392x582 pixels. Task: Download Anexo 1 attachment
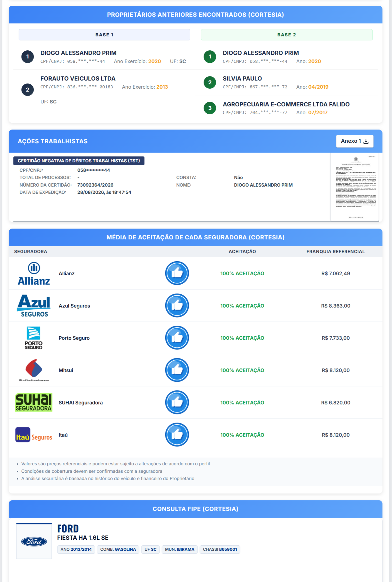pyautogui.click(x=355, y=141)
